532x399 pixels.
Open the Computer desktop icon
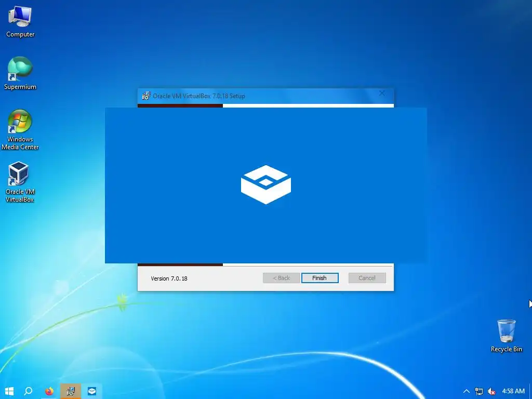(20, 22)
